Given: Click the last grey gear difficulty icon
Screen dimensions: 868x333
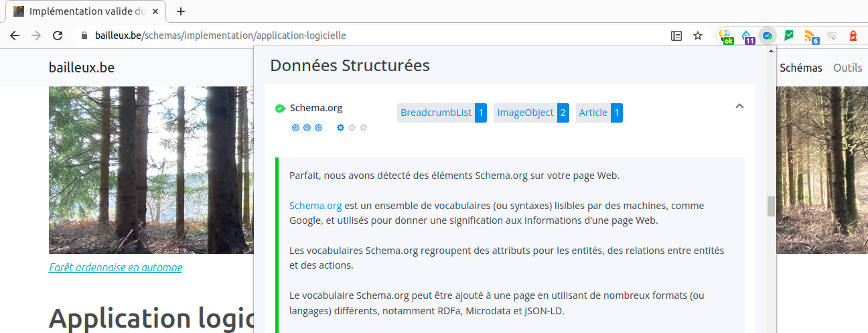Looking at the screenshot, I should pos(363,127).
